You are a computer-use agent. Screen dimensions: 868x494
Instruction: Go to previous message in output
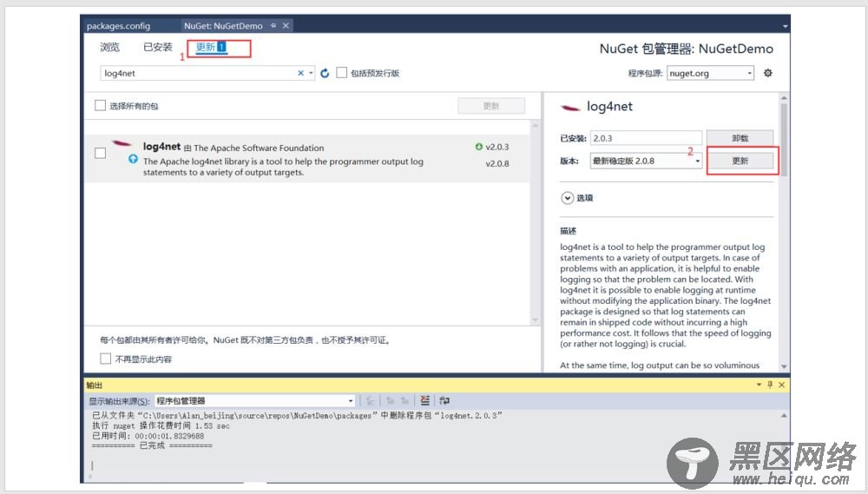pyautogui.click(x=391, y=400)
